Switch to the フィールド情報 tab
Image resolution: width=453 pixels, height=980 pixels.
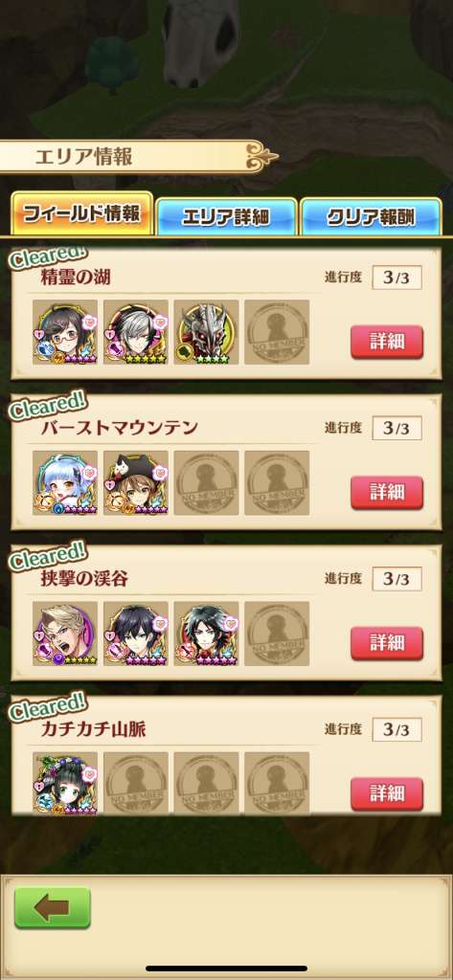[x=81, y=214]
